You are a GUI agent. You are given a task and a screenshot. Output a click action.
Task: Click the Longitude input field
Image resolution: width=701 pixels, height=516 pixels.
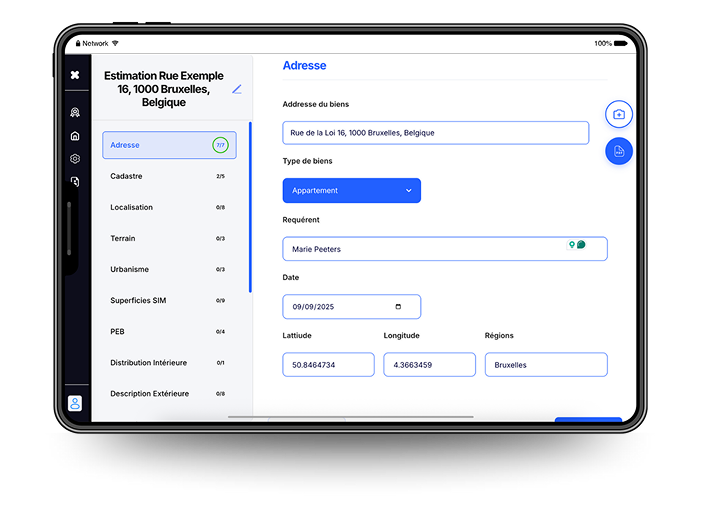(429, 365)
